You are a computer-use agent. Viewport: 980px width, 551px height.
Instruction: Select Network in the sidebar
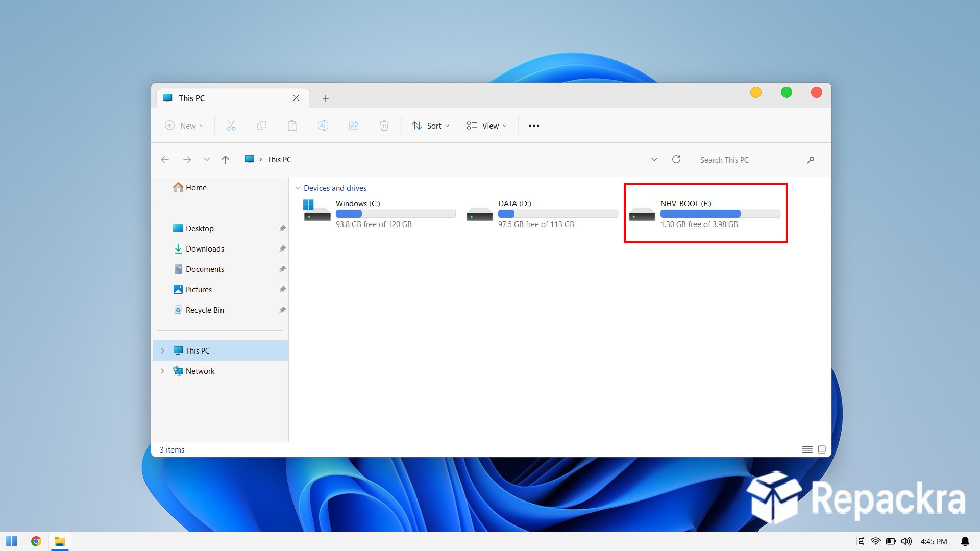tap(220, 371)
